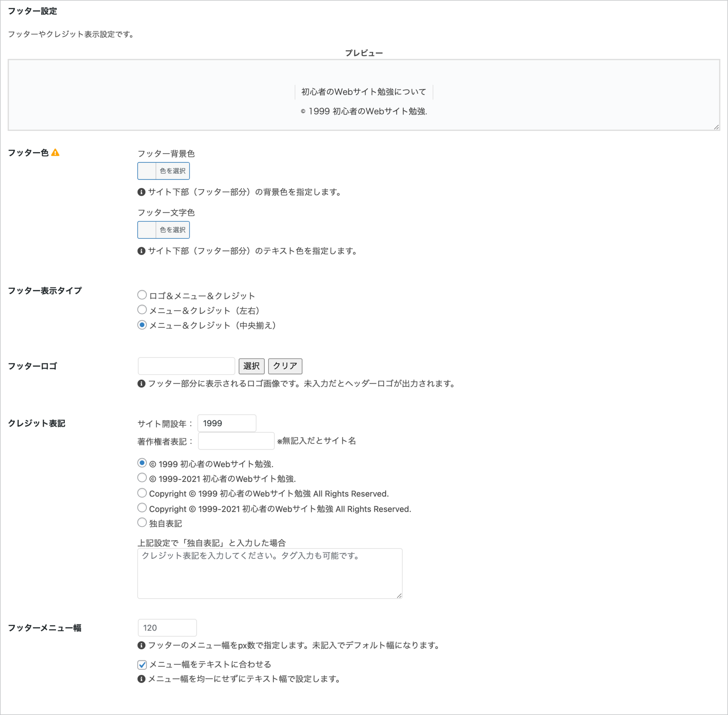Click the フッターロゴ label
The height and width of the screenshot is (715, 728).
33,366
